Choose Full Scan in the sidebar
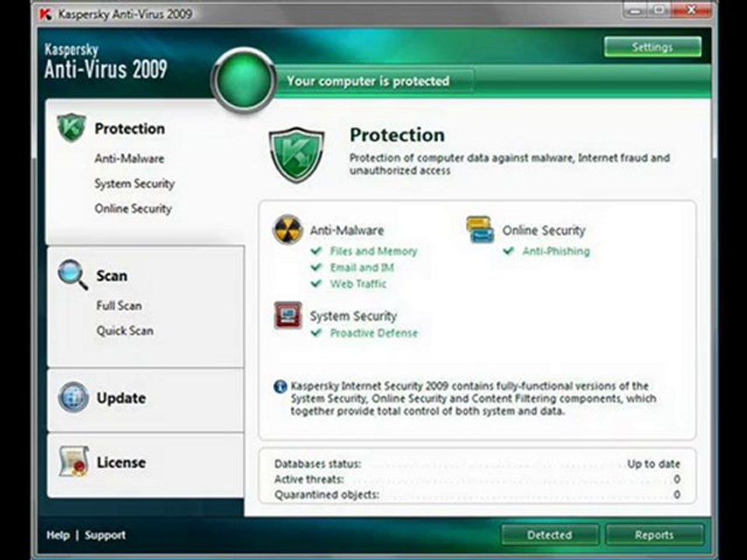The image size is (747, 560). point(119,306)
